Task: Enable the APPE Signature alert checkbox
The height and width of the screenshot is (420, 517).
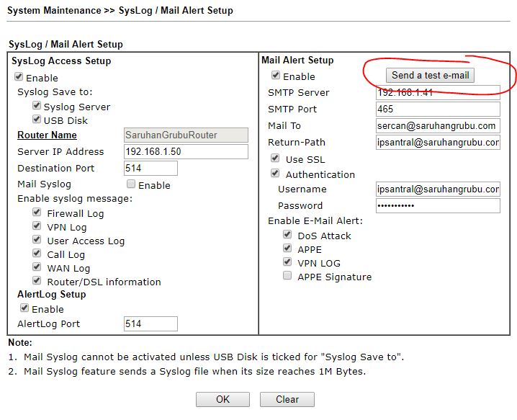Action: (x=287, y=276)
